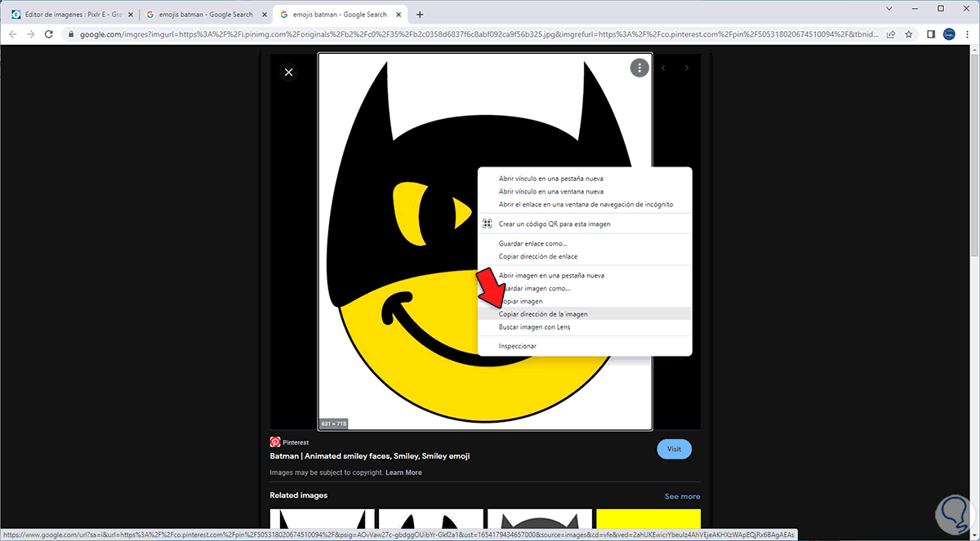Close the active emojis batman tab
The width and height of the screenshot is (980, 541).
[x=399, y=15]
